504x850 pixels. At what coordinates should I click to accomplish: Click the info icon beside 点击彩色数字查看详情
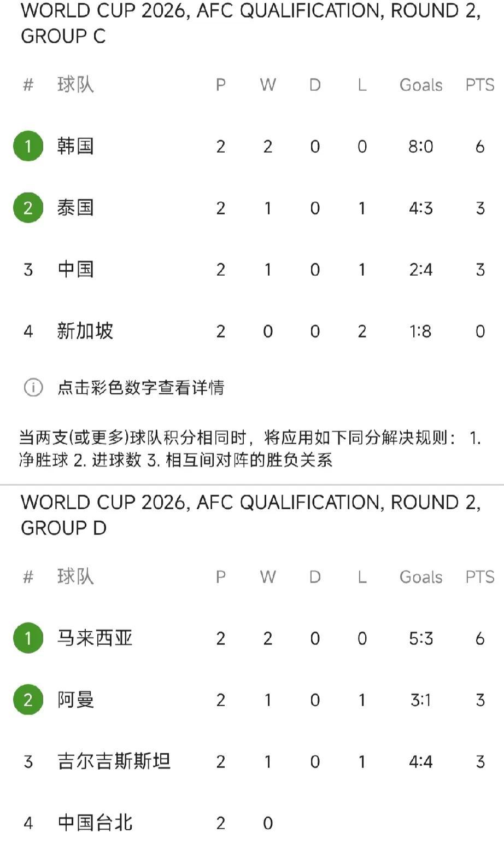[x=33, y=388]
